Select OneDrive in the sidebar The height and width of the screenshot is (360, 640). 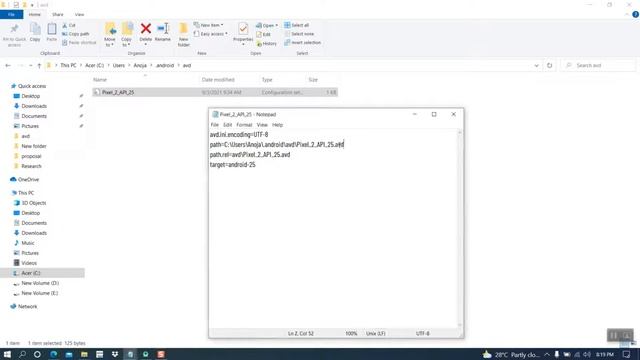pos(28,180)
